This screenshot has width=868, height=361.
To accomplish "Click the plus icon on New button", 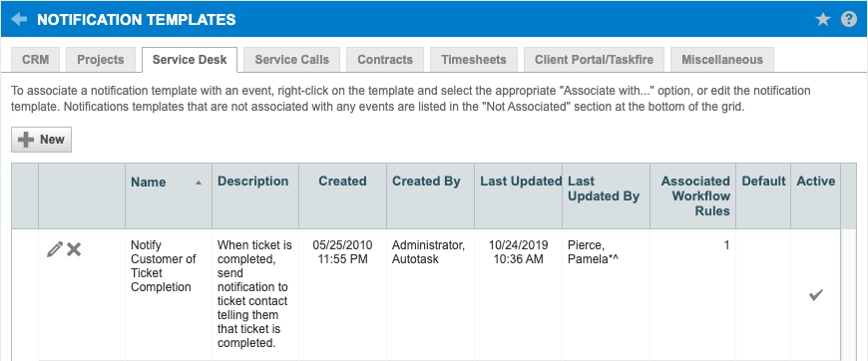I will pos(26,140).
